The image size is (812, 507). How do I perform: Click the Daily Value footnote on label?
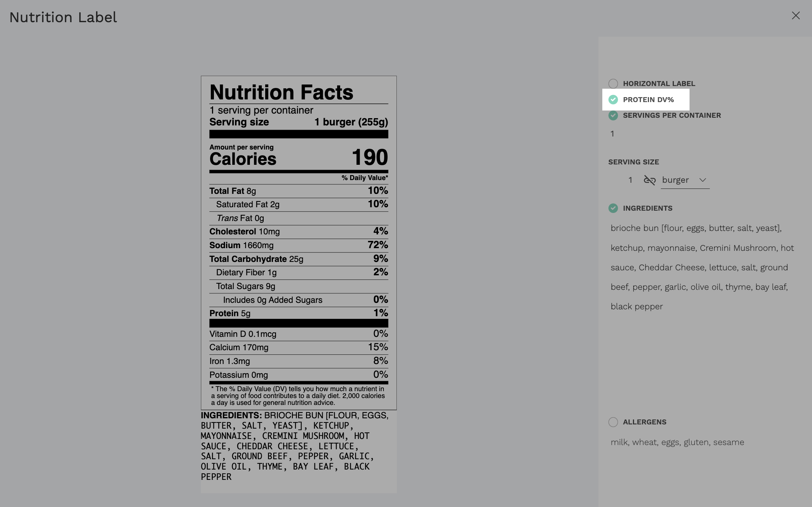coord(298,396)
